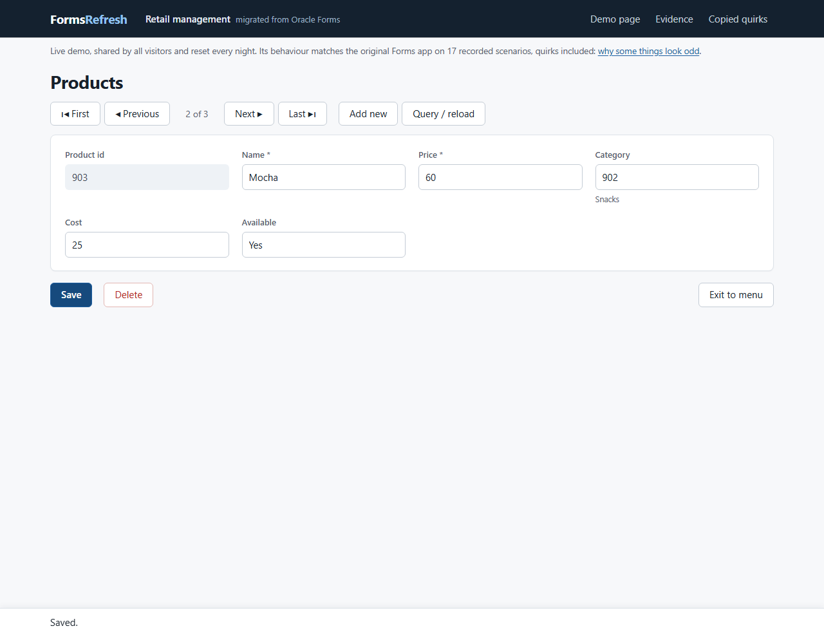Image resolution: width=824 pixels, height=644 pixels.
Task: Click the '2 of 3' record counter
Action: tap(197, 114)
